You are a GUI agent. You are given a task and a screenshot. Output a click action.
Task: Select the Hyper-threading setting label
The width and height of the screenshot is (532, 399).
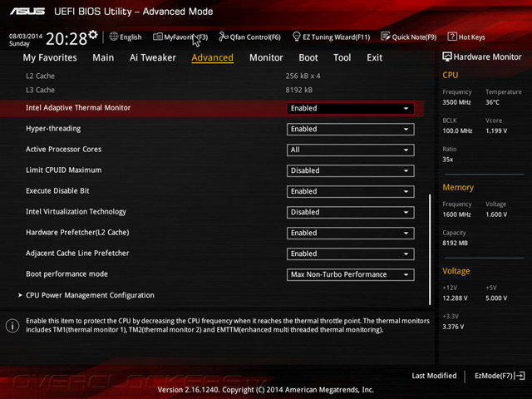click(53, 129)
